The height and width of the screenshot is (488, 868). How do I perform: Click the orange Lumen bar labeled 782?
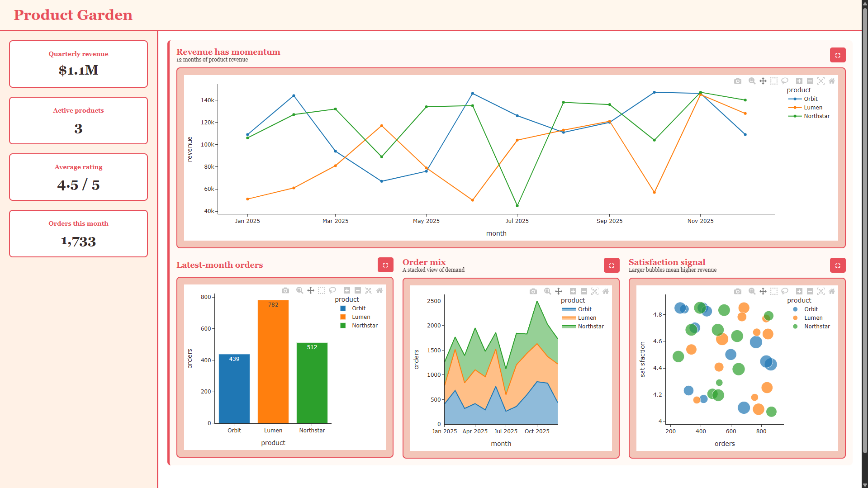[273, 362]
